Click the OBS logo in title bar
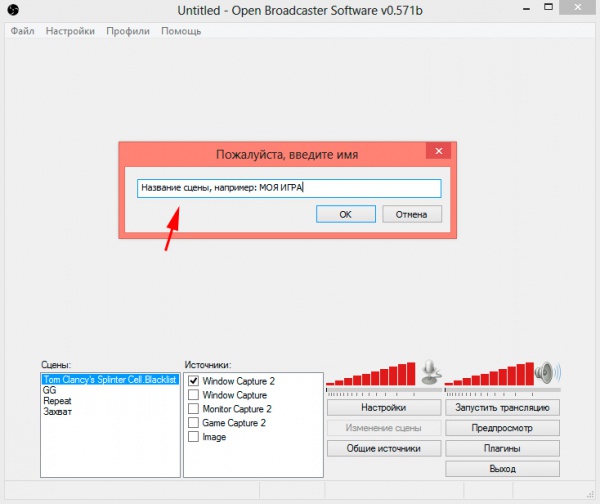The height and width of the screenshot is (504, 600). 13,10
